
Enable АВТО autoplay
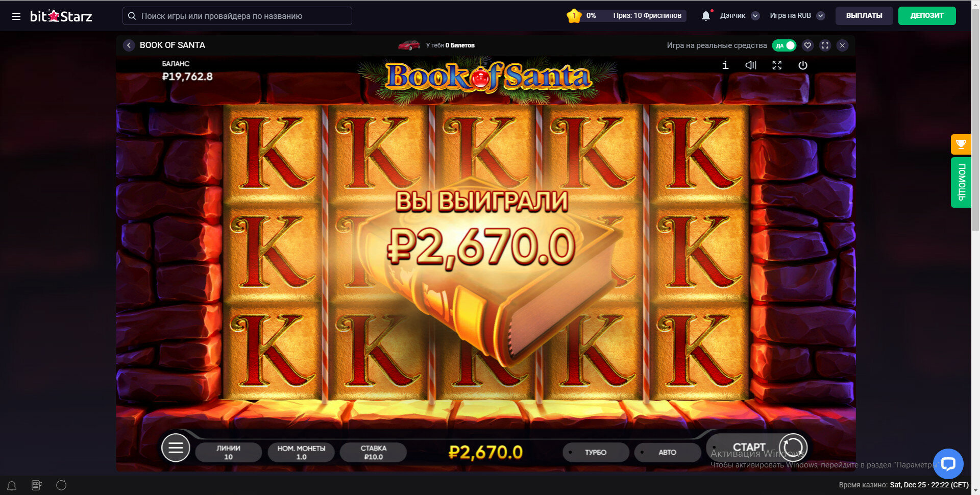(x=667, y=452)
